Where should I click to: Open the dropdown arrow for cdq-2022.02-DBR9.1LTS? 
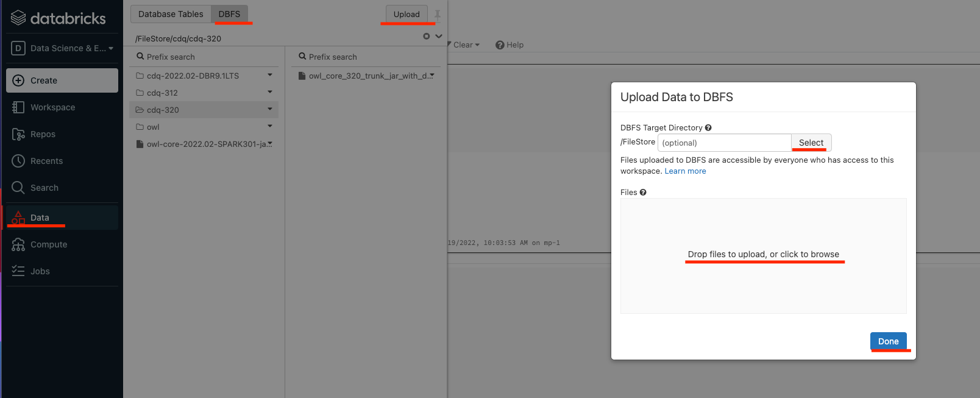coord(270,75)
